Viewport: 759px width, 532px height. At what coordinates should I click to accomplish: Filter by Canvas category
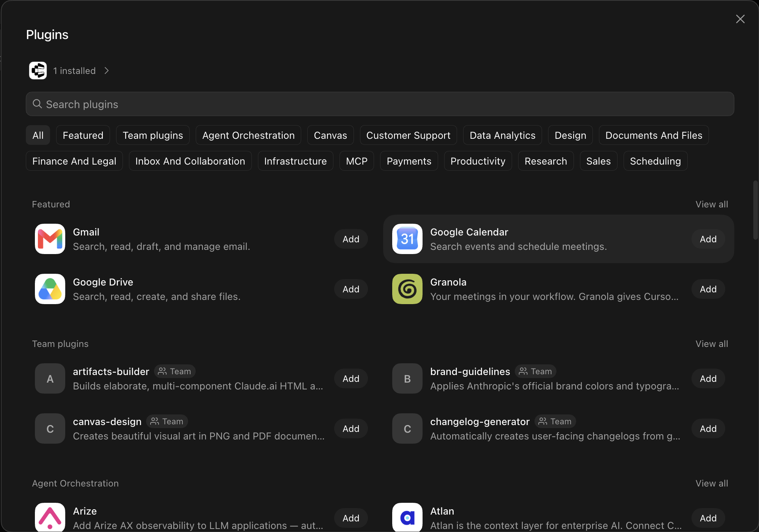(330, 135)
